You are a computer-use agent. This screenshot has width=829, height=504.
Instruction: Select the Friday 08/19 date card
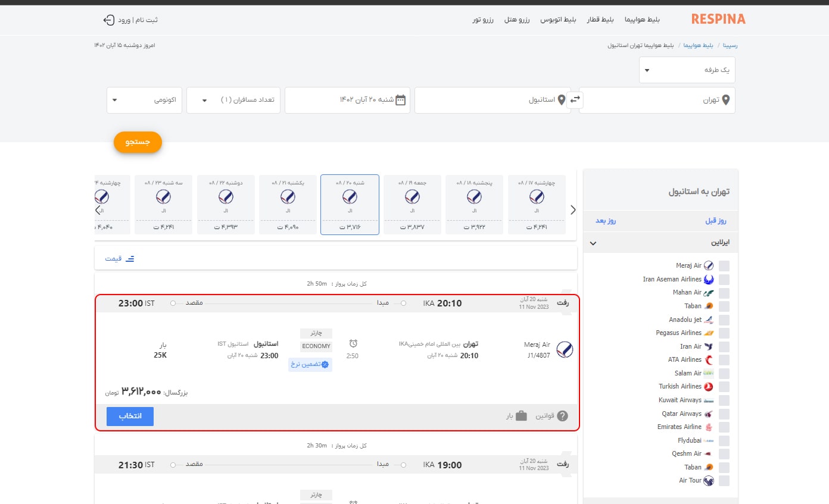(x=412, y=205)
